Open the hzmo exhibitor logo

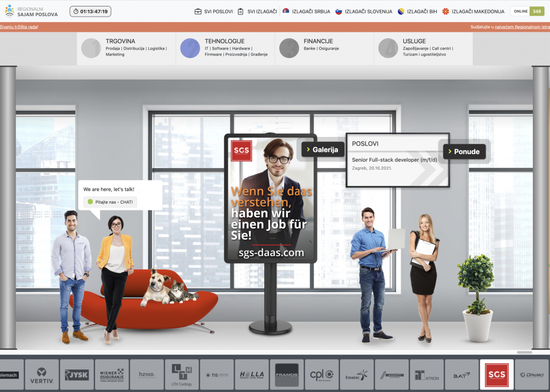click(147, 374)
